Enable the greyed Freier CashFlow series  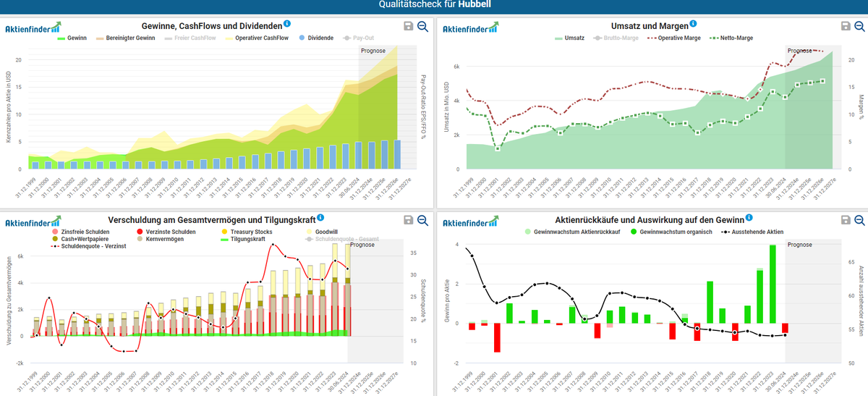(190, 38)
